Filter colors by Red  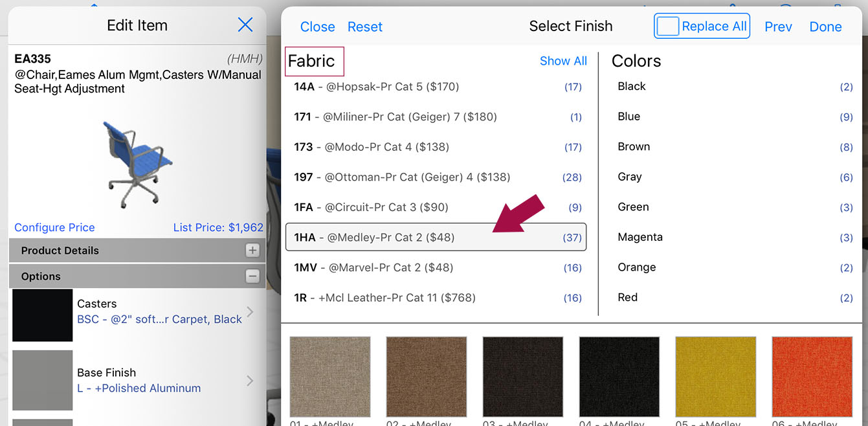735,297
